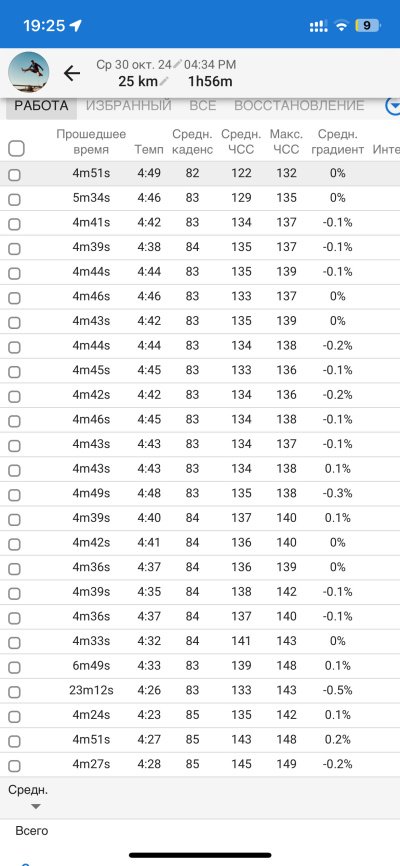Viewport: 400px width, 866px height.
Task: Tap the back arrow icon
Action: coord(72,73)
